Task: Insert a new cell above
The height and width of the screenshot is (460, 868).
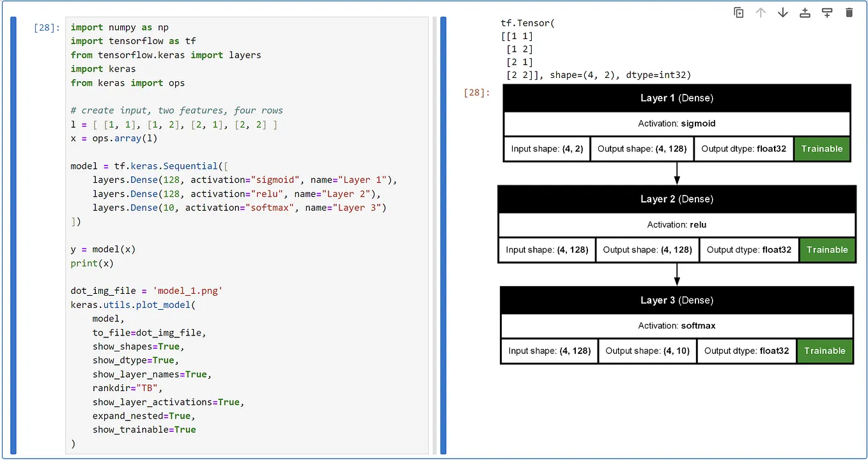Action: pos(805,12)
